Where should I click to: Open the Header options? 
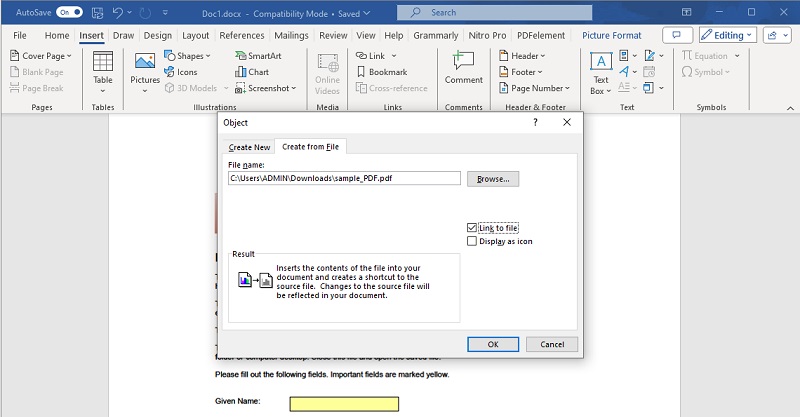coord(522,56)
